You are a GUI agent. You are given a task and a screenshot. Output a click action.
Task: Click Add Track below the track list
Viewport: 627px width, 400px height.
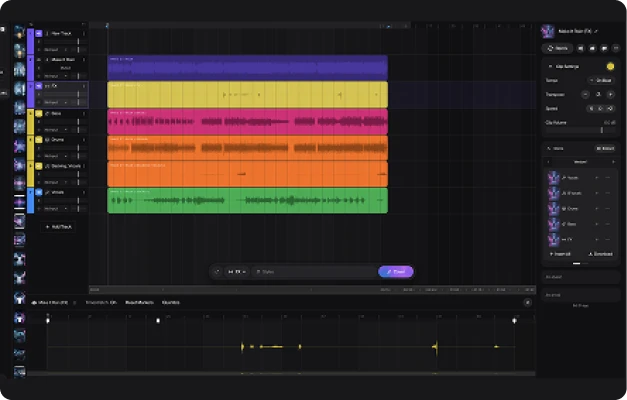click(58, 227)
